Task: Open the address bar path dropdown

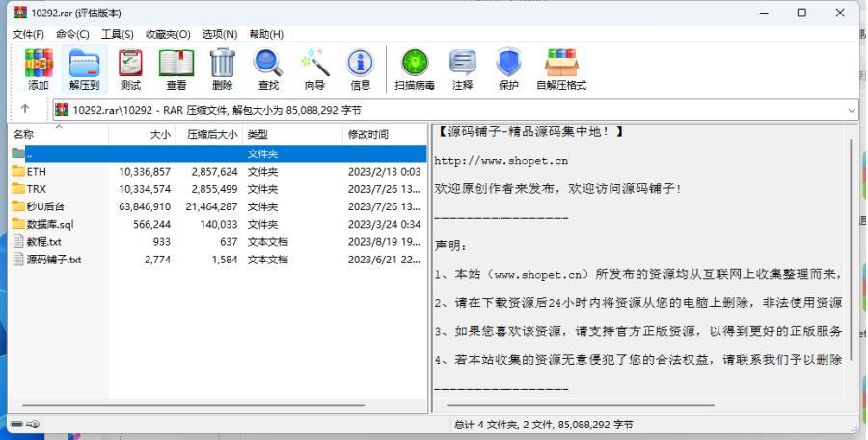Action: point(852,110)
